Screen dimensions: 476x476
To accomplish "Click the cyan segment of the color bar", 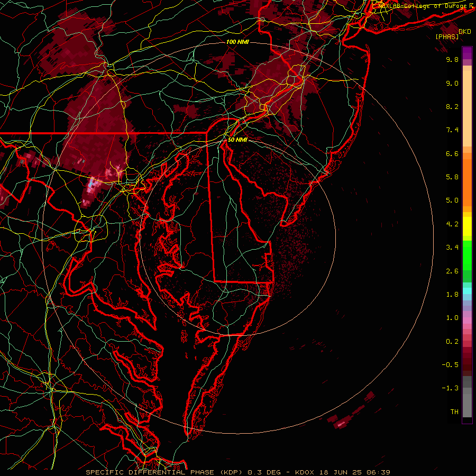I will (467, 291).
